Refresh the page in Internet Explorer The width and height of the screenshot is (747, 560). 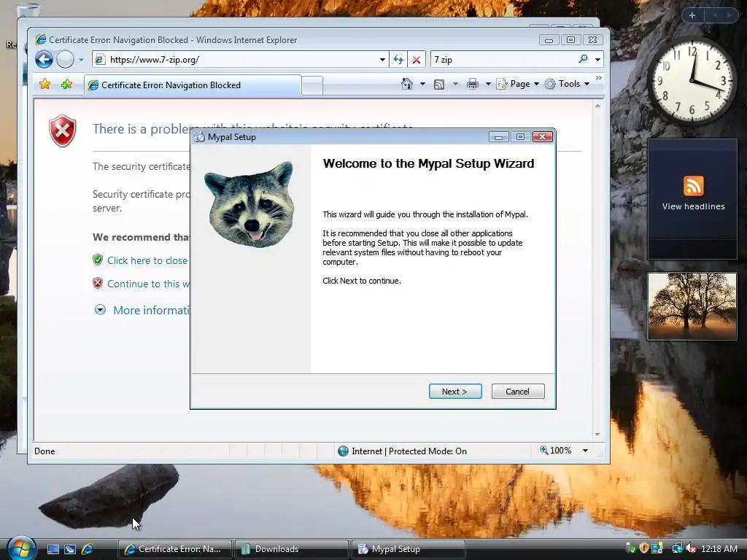tap(398, 60)
